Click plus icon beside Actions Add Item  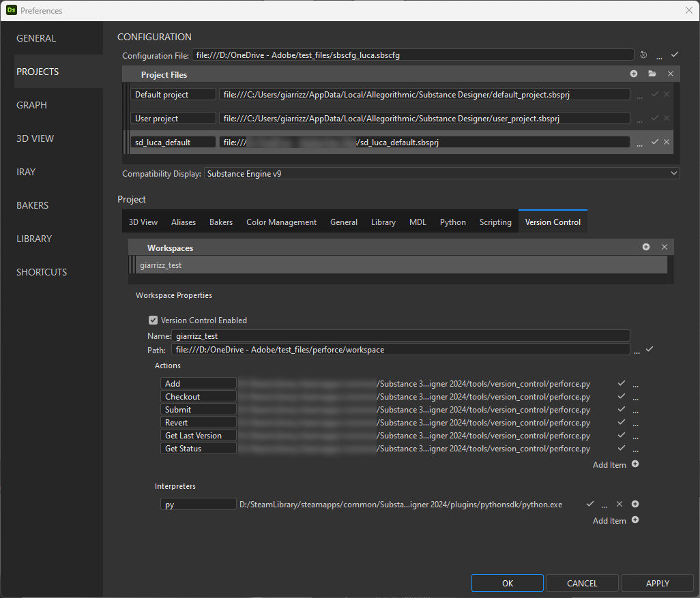[x=635, y=464]
